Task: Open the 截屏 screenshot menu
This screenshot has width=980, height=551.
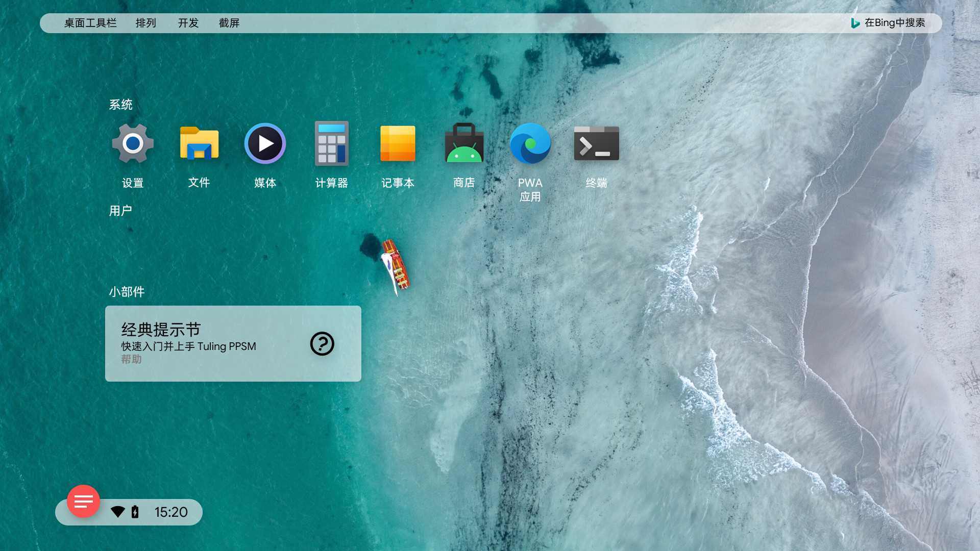Action: point(229,23)
